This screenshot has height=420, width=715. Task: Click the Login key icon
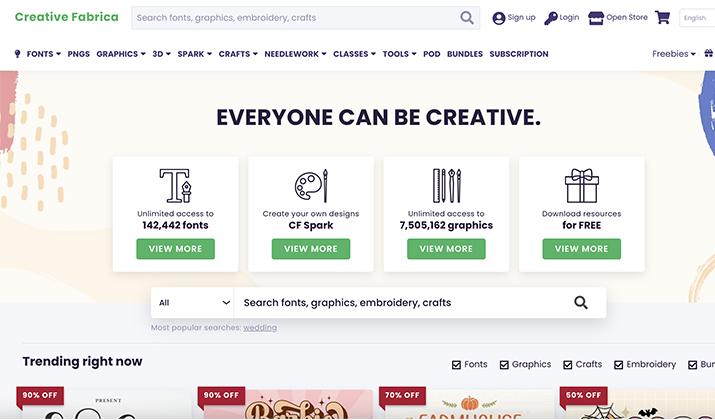(550, 18)
